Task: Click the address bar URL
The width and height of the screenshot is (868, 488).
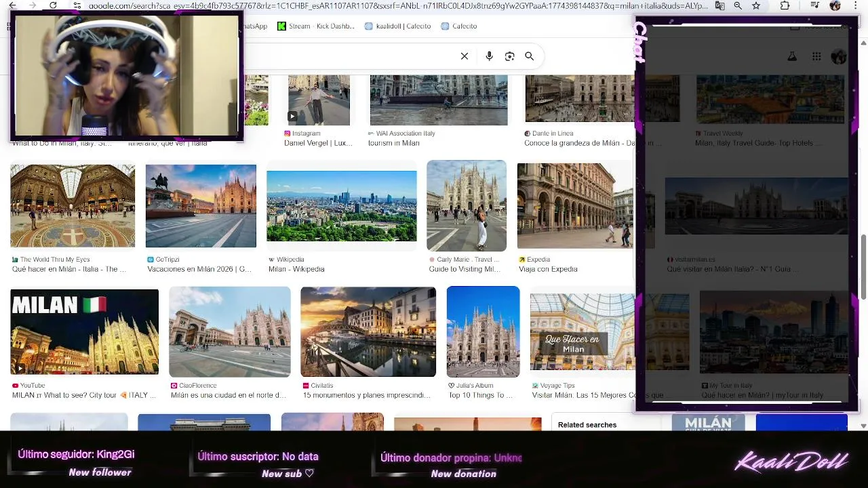Action: 398,5
